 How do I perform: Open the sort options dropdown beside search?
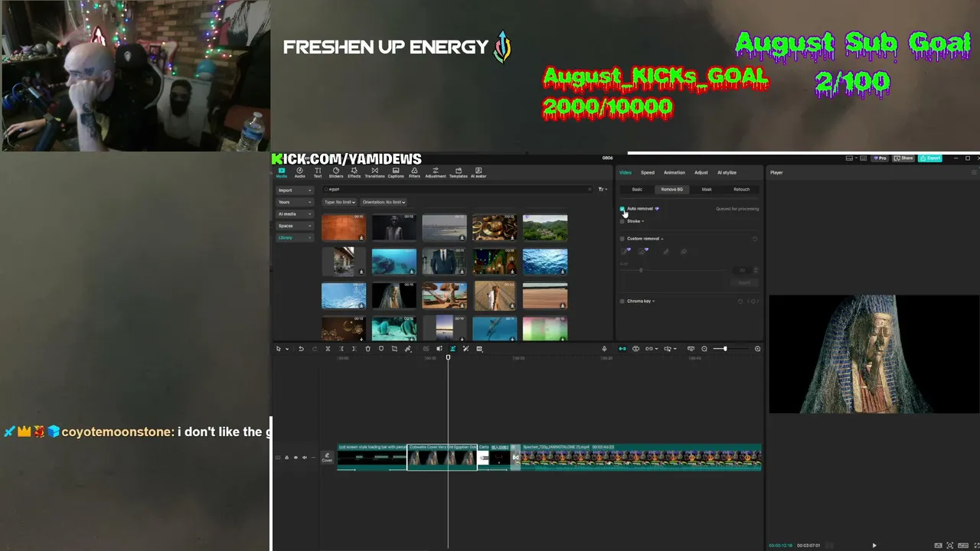tap(603, 189)
